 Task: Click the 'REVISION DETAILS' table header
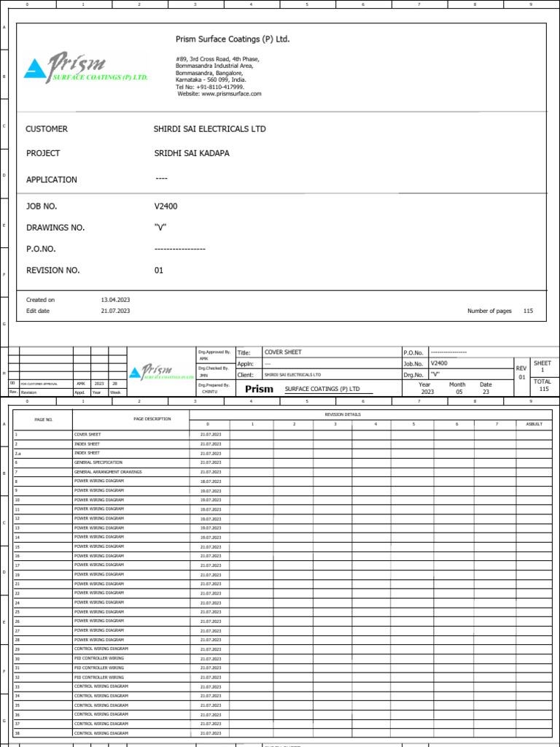(343, 414)
